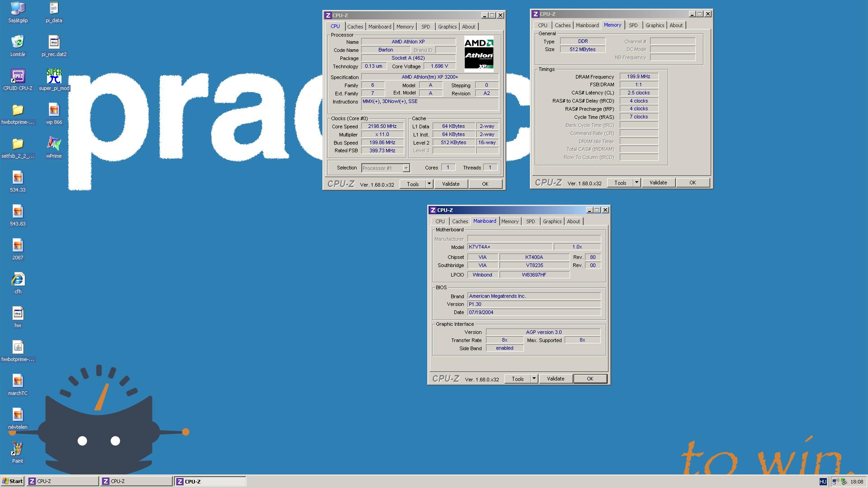
Task: Select the CPUID CPU-Z desktop shortcut
Action: coord(18,80)
